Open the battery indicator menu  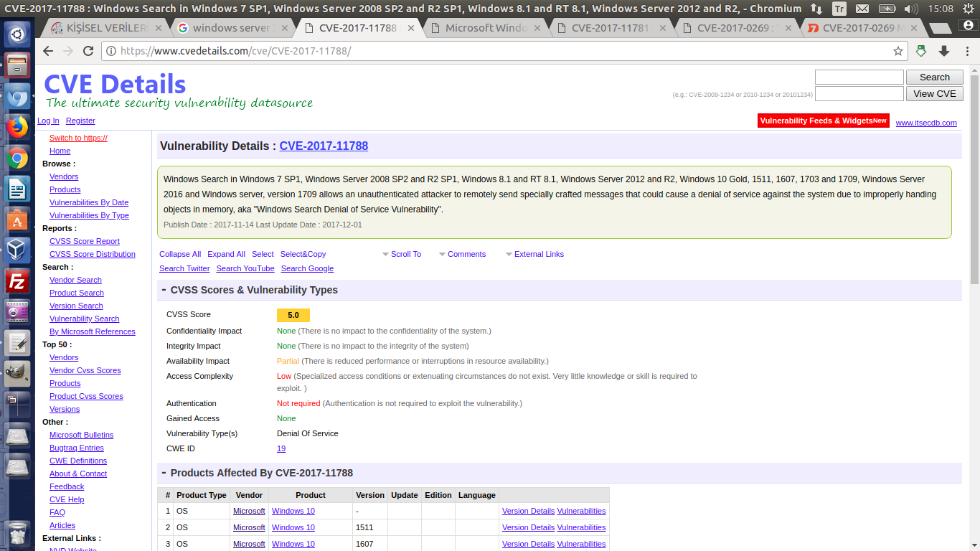[x=887, y=9]
